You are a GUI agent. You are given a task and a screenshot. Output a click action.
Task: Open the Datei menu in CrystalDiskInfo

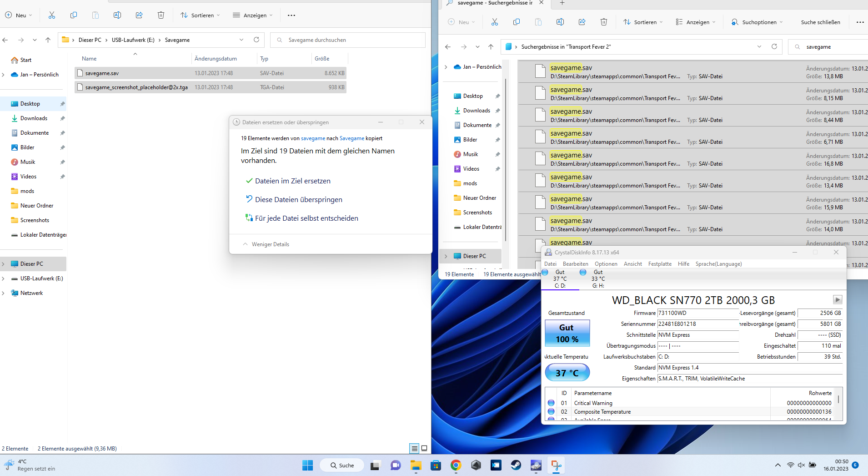(x=550, y=264)
